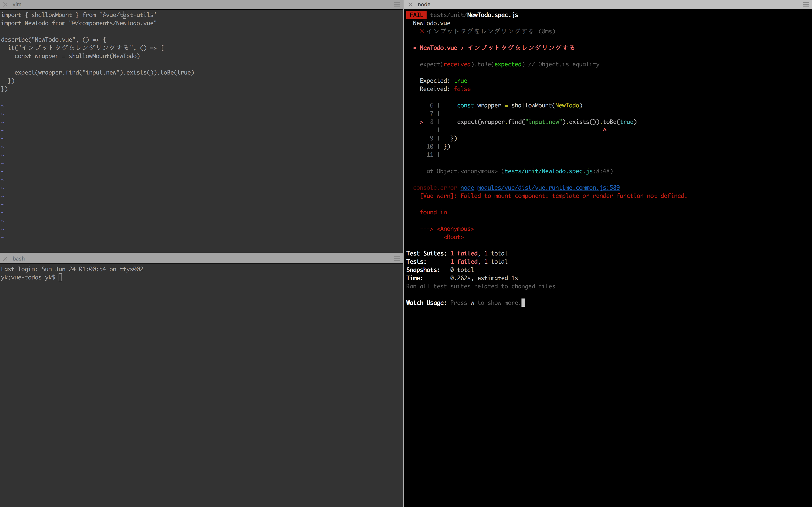
Task: Click the red FAIL badge
Action: coord(416,15)
